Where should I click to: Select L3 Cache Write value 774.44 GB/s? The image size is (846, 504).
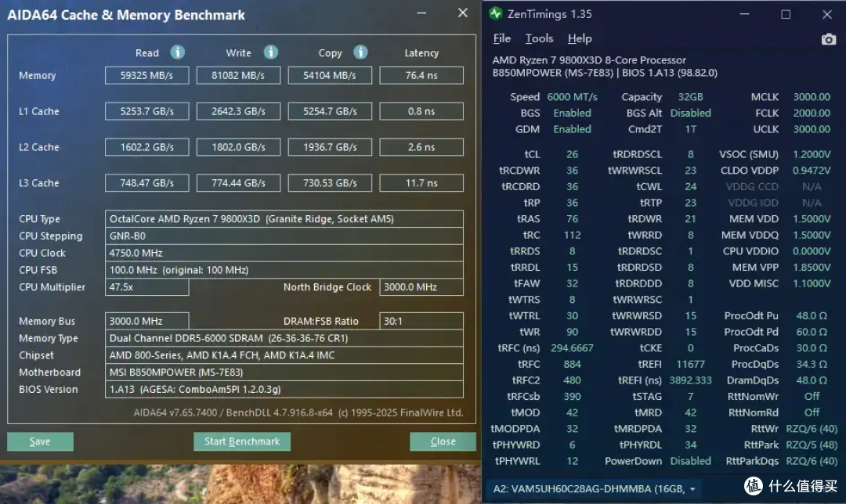238,182
